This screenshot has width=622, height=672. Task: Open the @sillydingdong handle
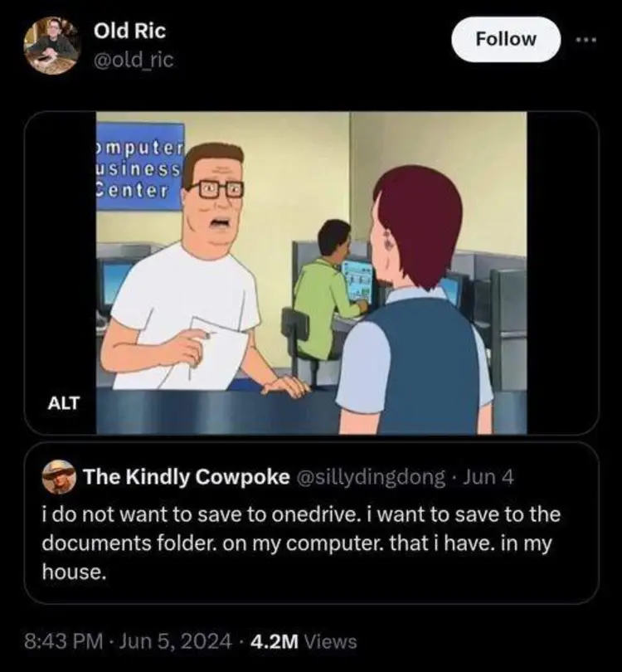click(370, 477)
